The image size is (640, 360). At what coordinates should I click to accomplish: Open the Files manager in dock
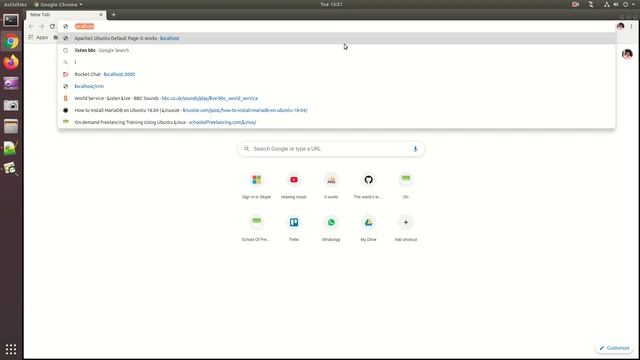click(x=11, y=127)
